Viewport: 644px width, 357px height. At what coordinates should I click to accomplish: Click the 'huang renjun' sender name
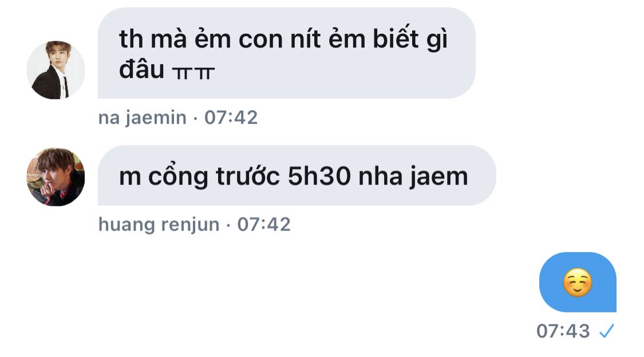(x=159, y=225)
